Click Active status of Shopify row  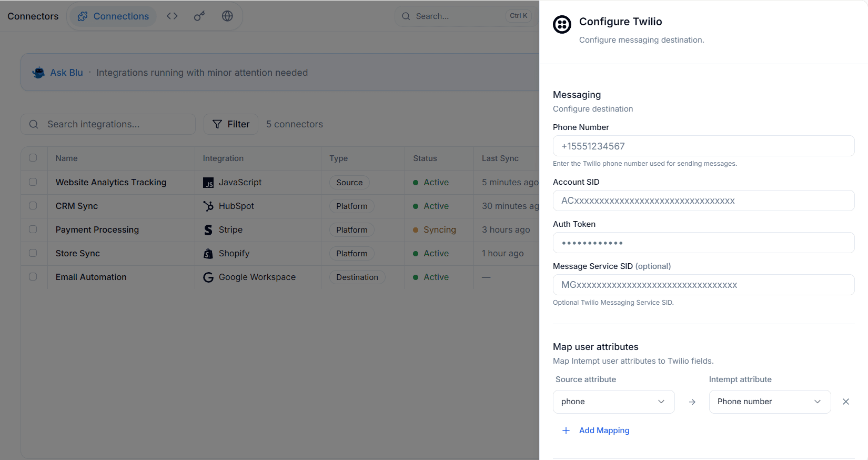431,253
